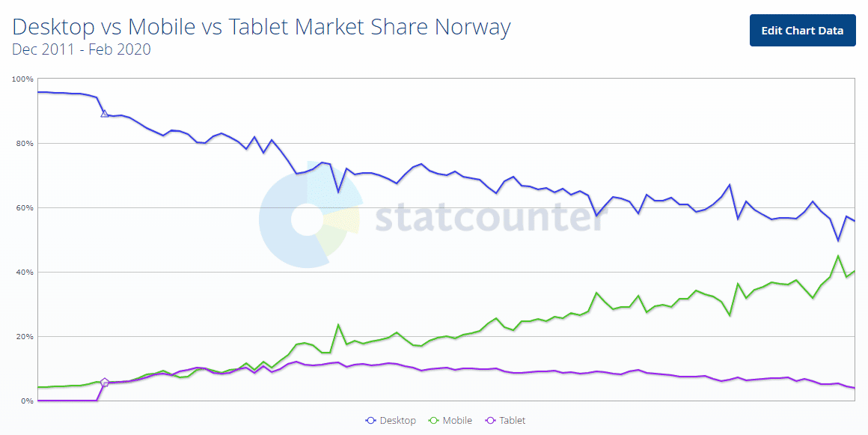Click the 40% y-axis label
Viewport: 868px width, 435px height.
click(25, 272)
